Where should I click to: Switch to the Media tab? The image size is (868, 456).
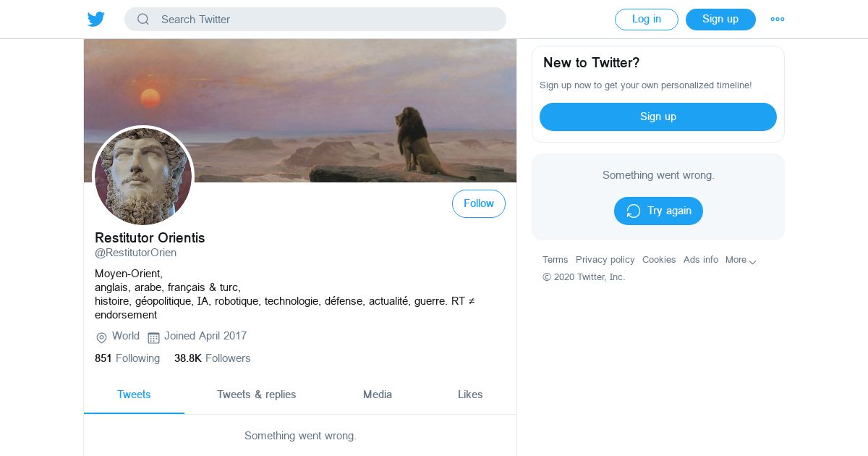click(378, 394)
